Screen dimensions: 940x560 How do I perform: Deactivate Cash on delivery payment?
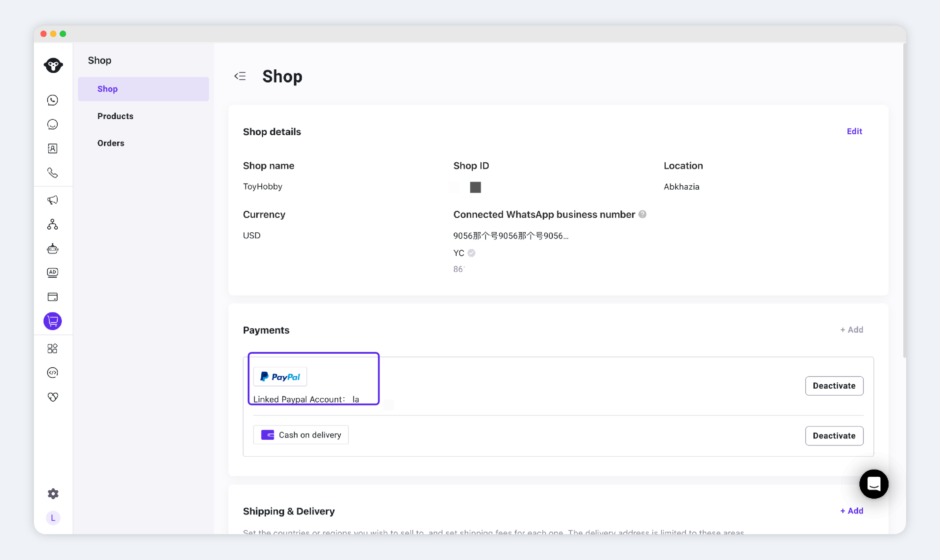tap(834, 436)
